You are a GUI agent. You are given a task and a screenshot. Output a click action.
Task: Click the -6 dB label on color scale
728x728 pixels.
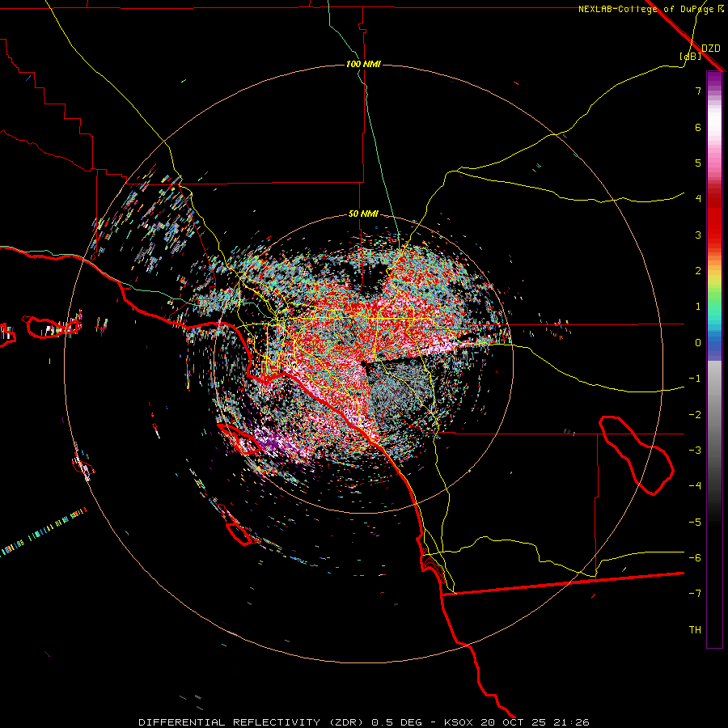coord(695,558)
